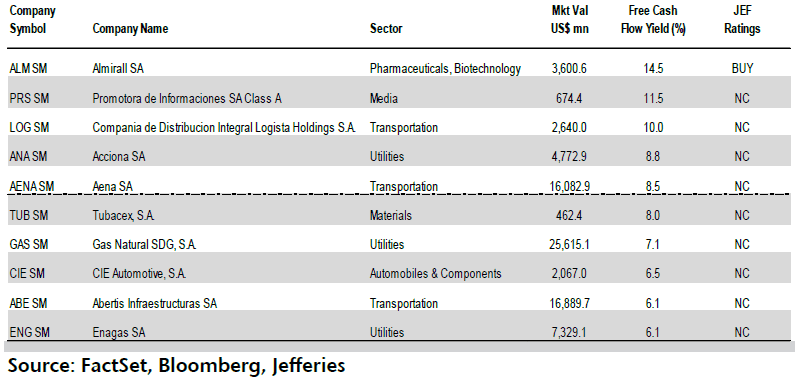Image resolution: width=796 pixels, height=381 pixels.
Task: Click the ABE SM ticker symbol
Action: 28,303
